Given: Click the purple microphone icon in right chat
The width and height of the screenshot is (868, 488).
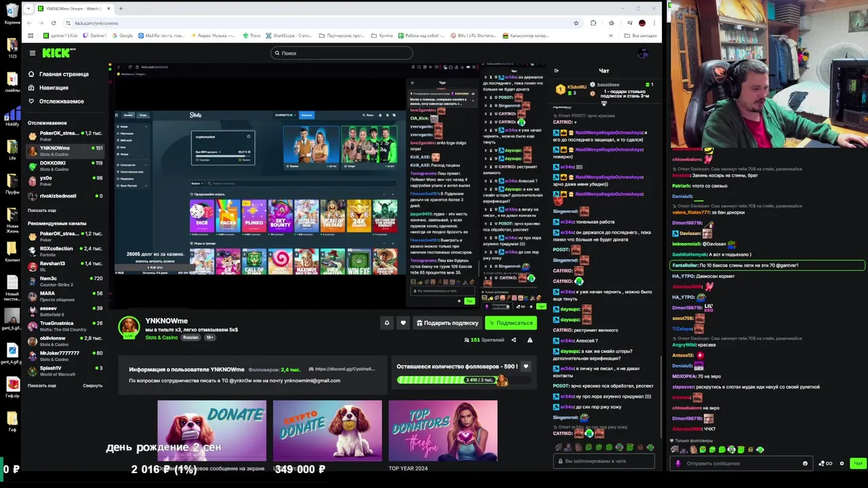Looking at the screenshot, I should pos(677,464).
